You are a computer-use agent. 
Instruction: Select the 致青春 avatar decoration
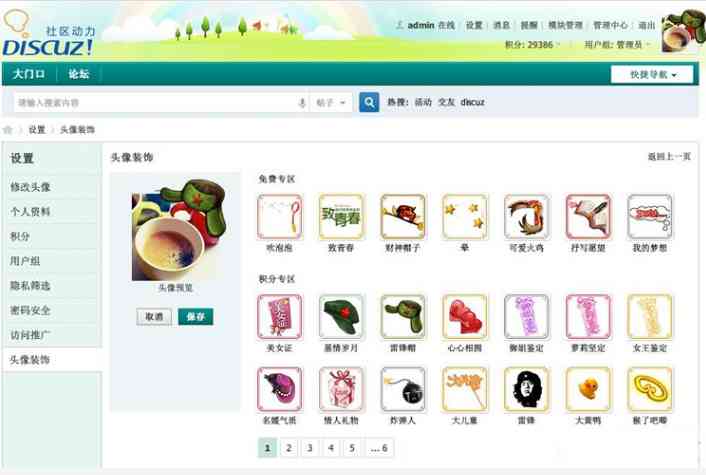click(341, 217)
